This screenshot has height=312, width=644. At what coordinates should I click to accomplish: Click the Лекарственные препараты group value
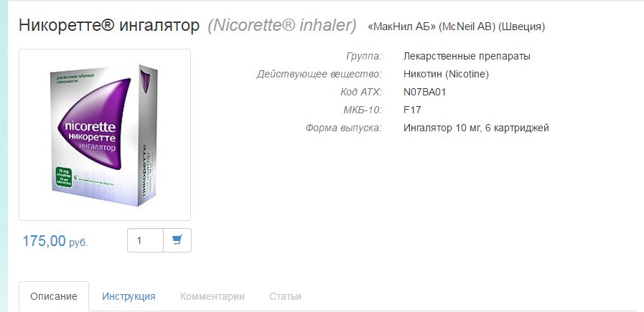467,56
